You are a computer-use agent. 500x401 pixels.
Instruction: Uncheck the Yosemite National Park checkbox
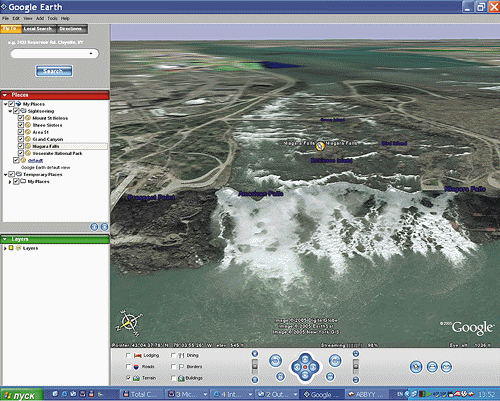[x=21, y=153]
